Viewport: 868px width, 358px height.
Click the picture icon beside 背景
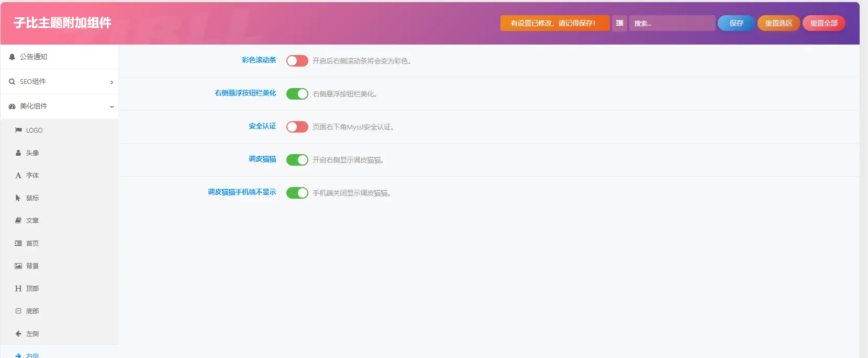click(18, 266)
